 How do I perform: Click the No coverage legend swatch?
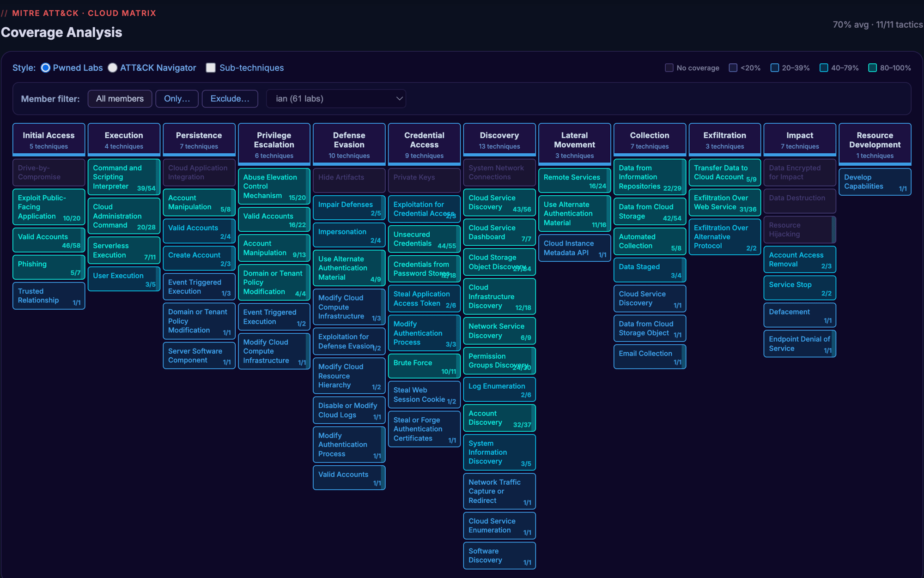pos(669,68)
